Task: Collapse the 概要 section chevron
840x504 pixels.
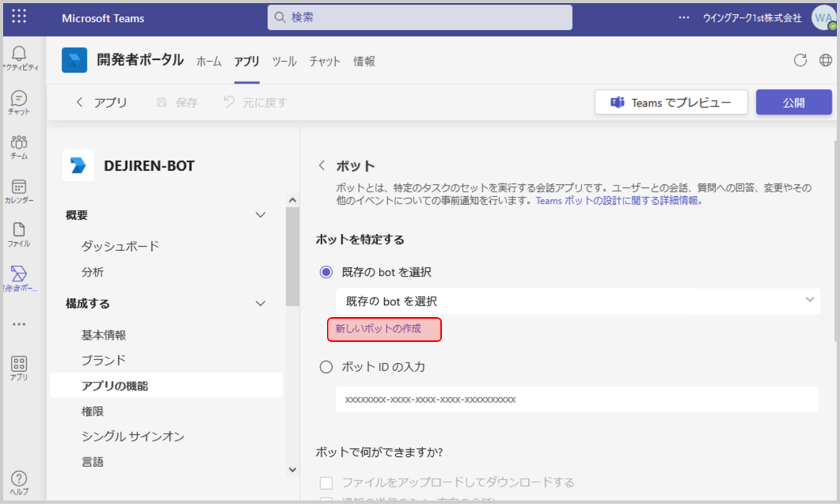Action: pyautogui.click(x=261, y=215)
